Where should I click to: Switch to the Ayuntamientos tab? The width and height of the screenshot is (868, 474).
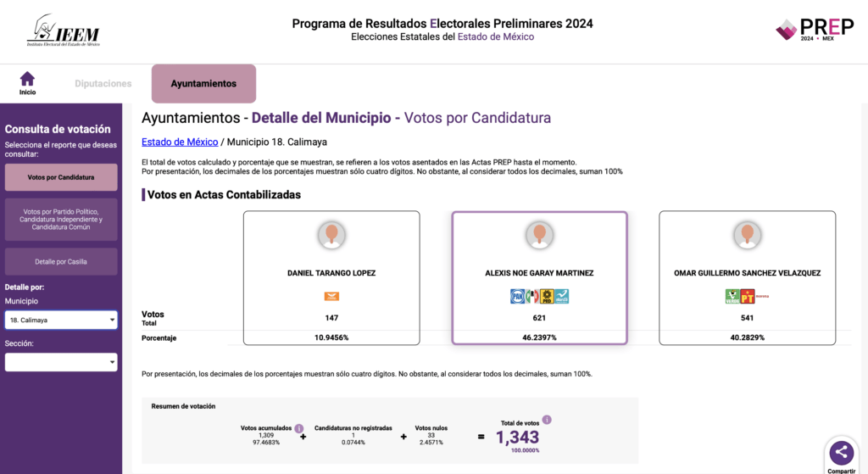pyautogui.click(x=203, y=84)
